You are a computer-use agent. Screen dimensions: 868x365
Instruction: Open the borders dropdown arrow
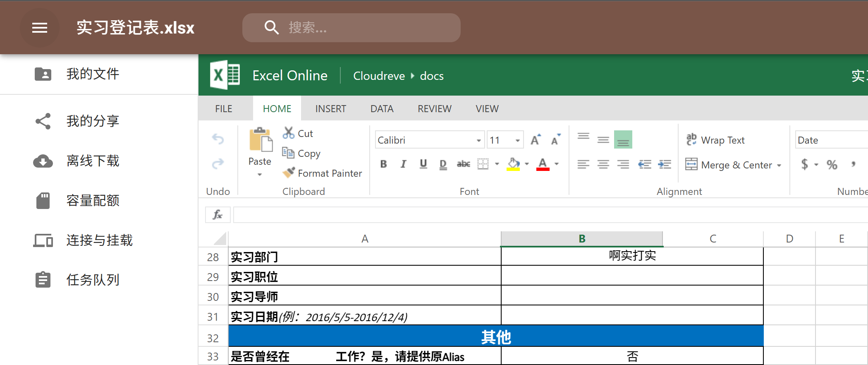click(497, 164)
